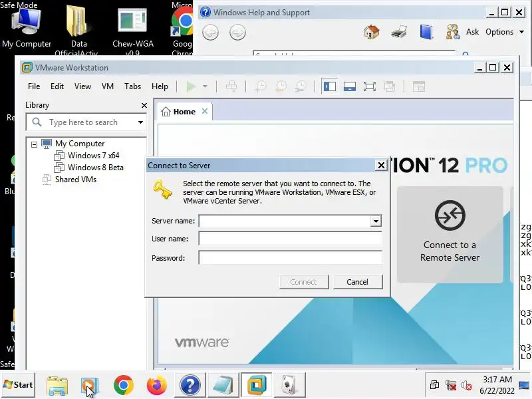Click the muted volume tray icon

467,385
